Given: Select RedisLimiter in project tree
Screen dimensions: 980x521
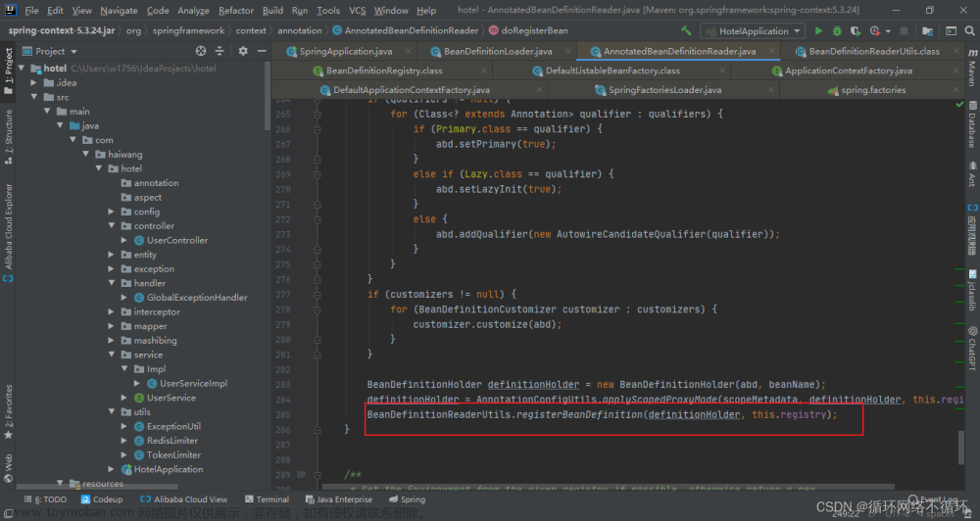Looking at the screenshot, I should (x=171, y=441).
